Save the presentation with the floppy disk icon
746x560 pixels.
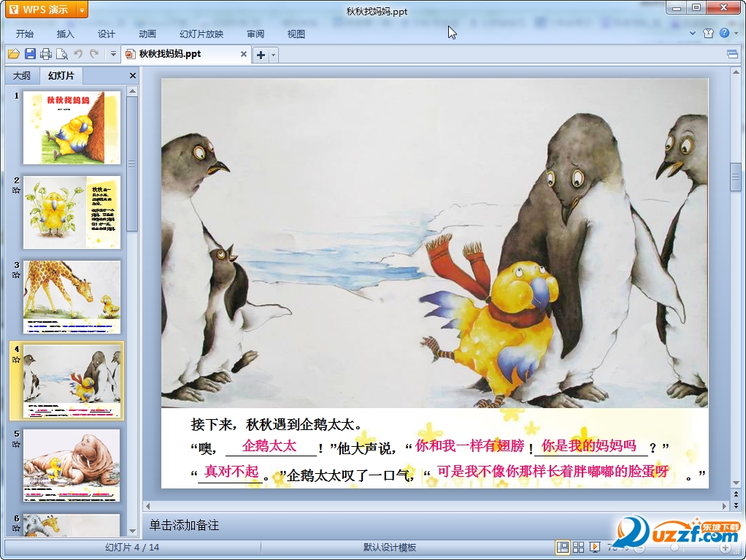tap(30, 54)
